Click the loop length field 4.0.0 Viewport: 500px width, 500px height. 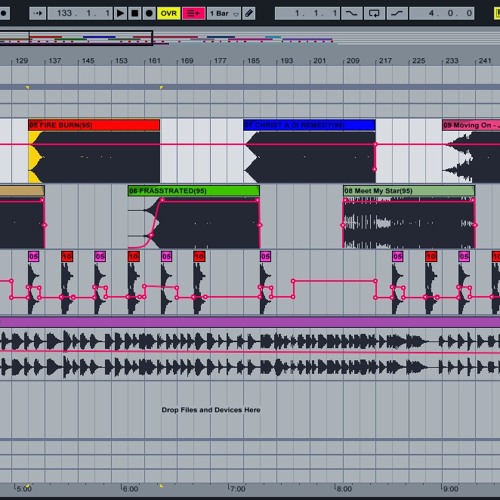click(442, 13)
